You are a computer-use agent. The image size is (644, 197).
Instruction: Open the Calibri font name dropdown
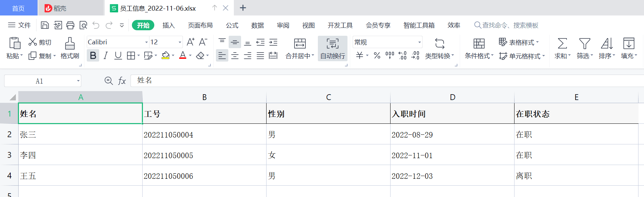146,42
